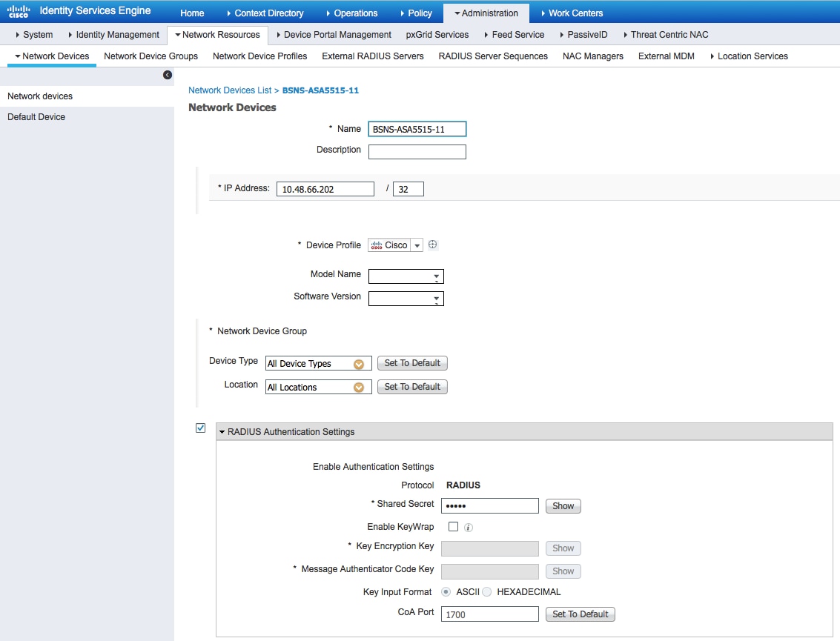
Task: Click Show beside Message Authenticator Code Key
Action: tap(563, 571)
